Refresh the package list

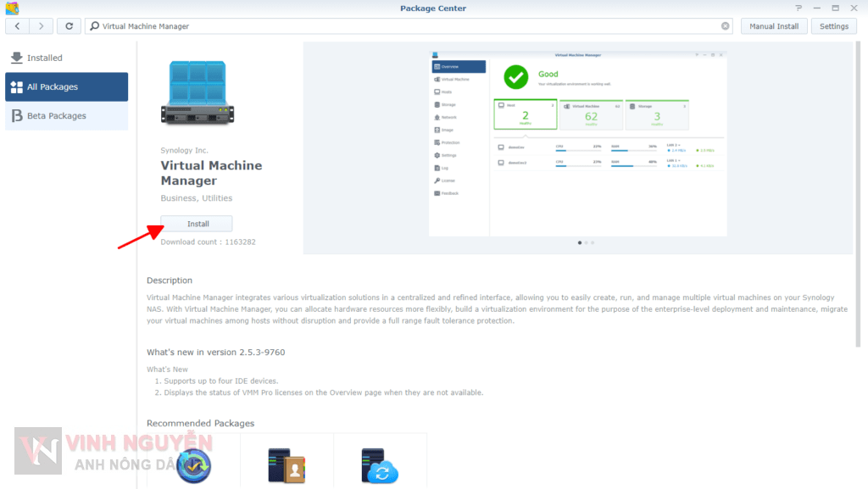(69, 26)
